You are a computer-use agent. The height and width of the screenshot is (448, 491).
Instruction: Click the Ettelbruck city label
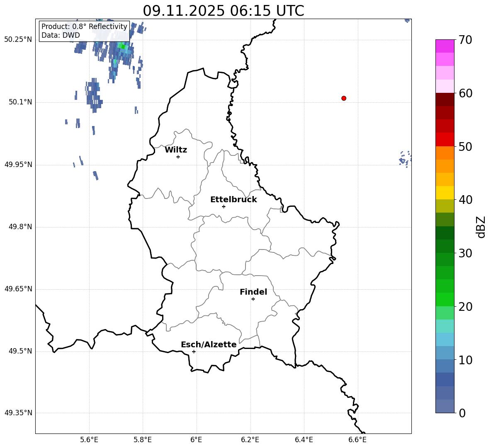coord(233,200)
